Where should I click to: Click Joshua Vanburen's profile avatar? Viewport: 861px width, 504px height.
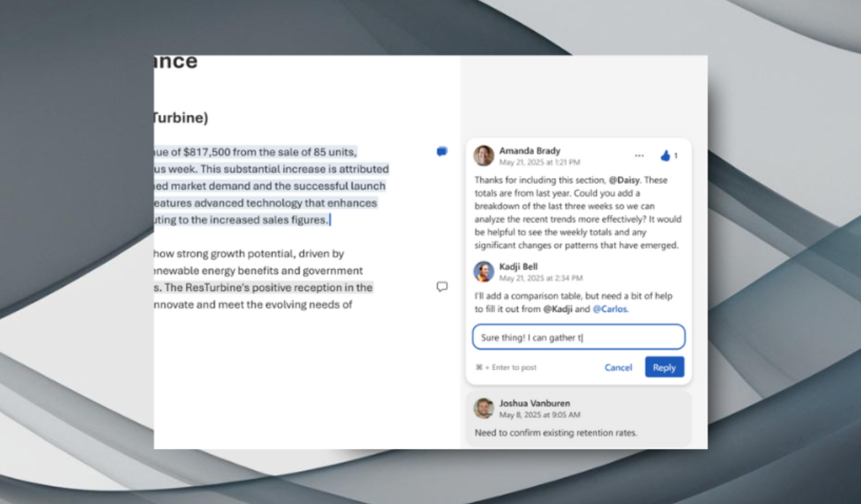point(484,409)
